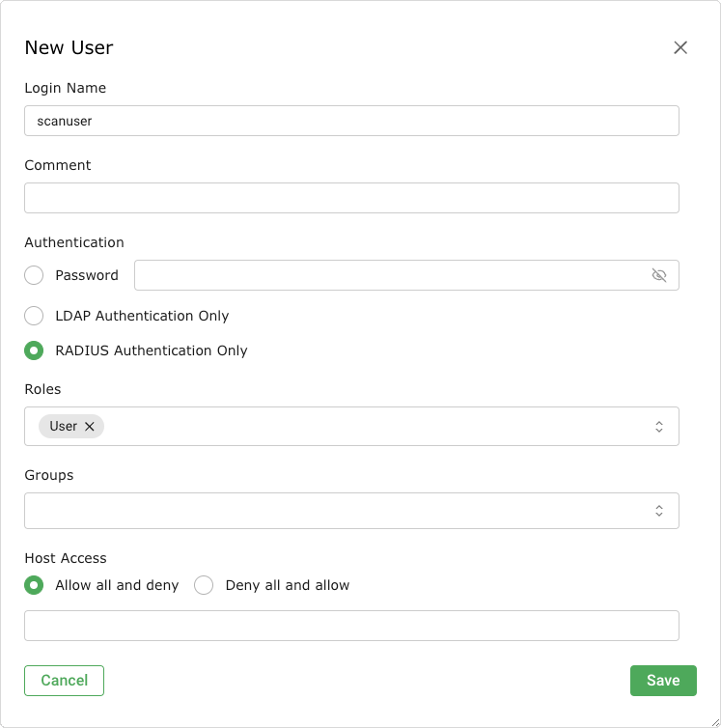Remove the User role tag
Viewport: 721px width, 728px height.
point(90,426)
